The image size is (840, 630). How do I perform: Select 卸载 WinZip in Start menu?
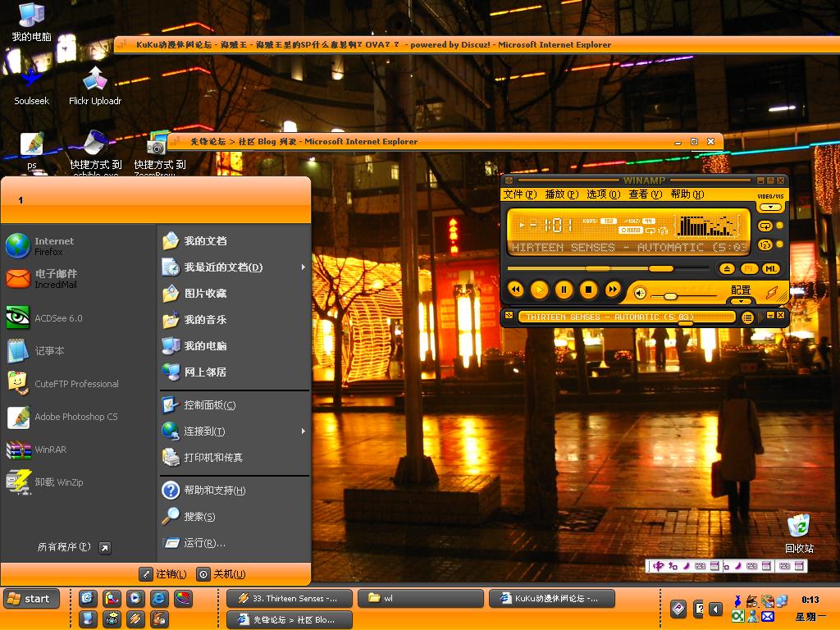(78, 482)
